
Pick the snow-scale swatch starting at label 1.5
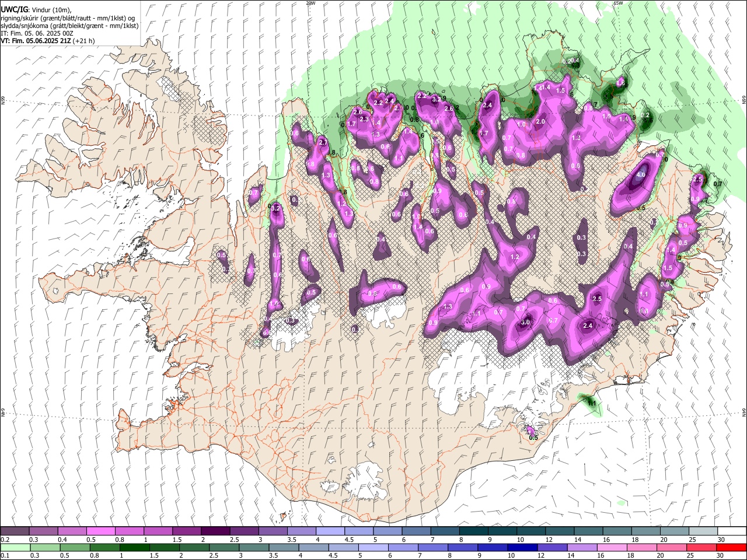tap(187, 531)
